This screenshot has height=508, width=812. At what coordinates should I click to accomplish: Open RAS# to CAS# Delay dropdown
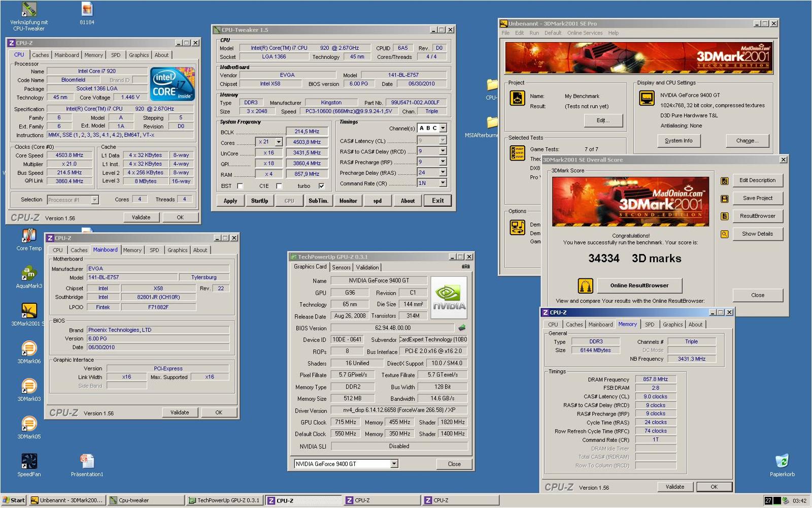pos(443,151)
